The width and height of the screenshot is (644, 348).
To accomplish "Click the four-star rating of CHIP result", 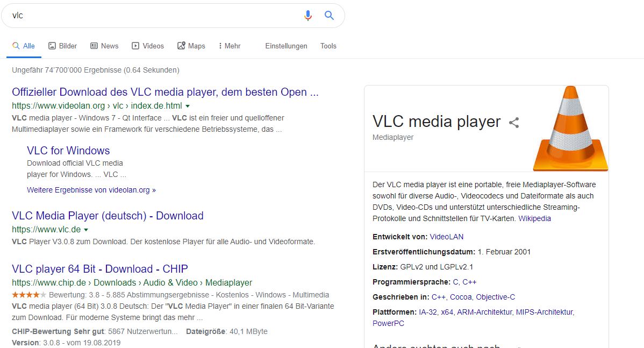I will click(x=29, y=295).
